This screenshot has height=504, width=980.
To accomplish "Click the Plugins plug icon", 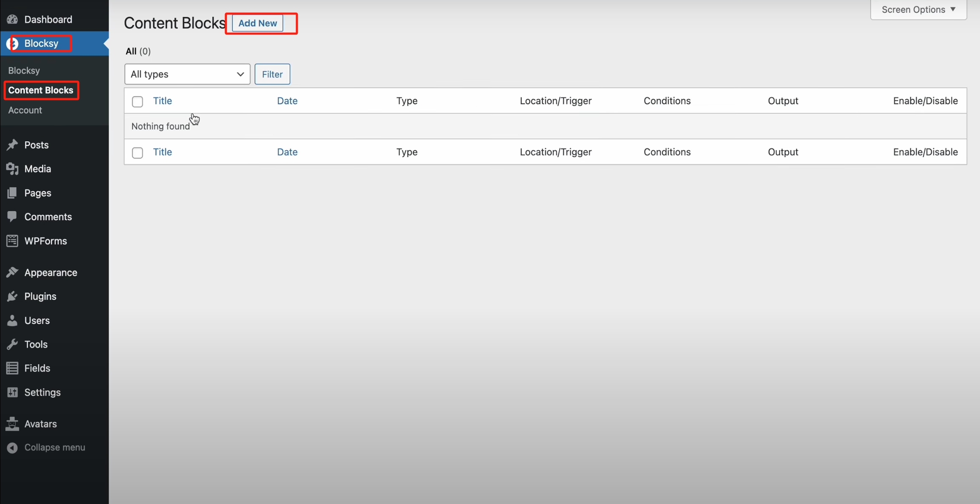I will click(x=12, y=296).
